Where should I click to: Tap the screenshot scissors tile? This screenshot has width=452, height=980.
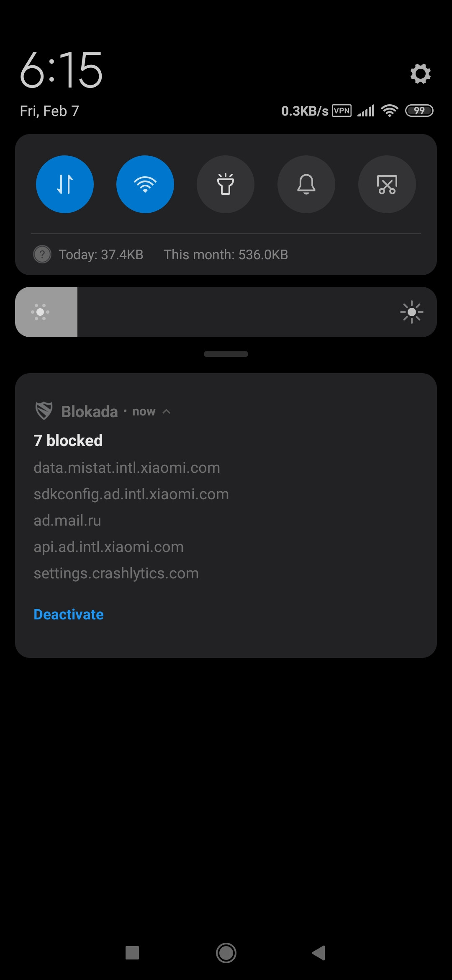(x=387, y=184)
